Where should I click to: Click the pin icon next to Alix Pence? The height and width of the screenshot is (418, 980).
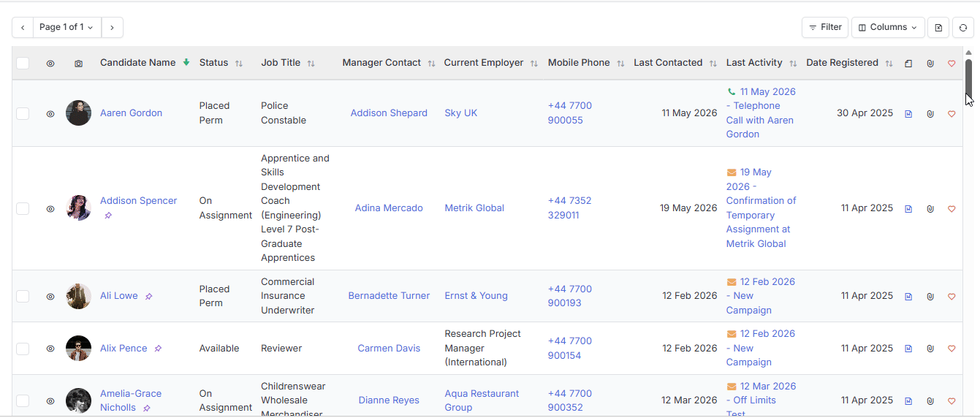click(x=158, y=349)
